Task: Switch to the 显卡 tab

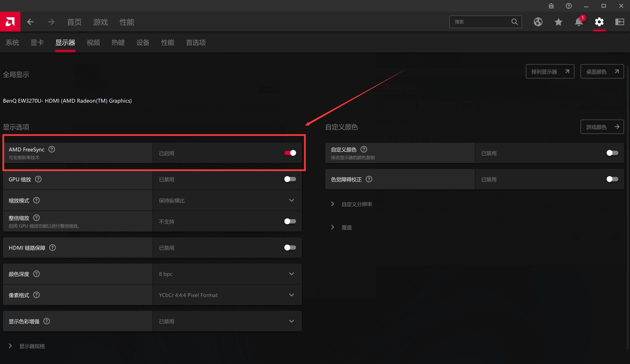Action: click(37, 42)
